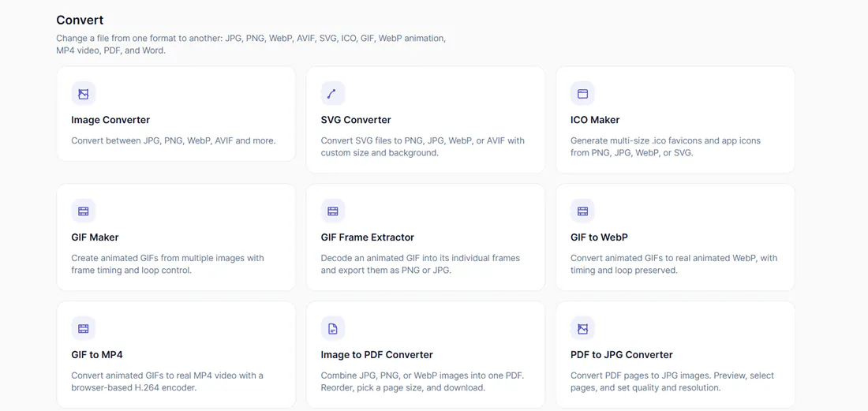Click the Convert section heading

80,20
